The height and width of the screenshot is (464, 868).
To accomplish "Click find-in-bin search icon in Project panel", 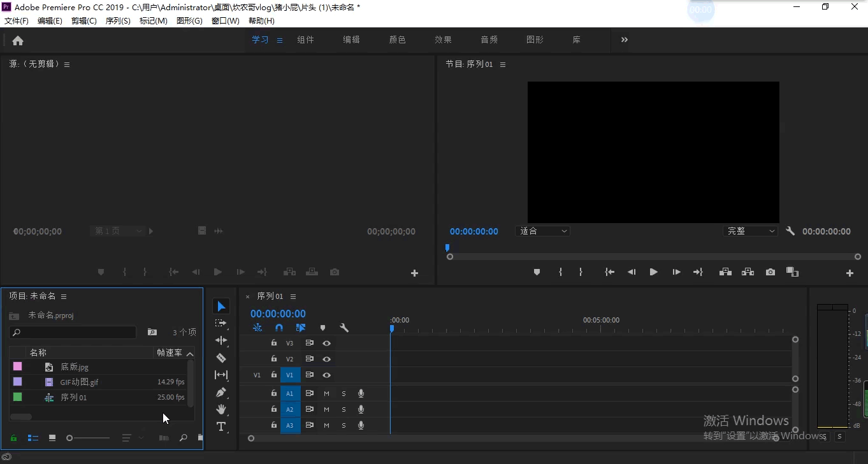I will [183, 438].
